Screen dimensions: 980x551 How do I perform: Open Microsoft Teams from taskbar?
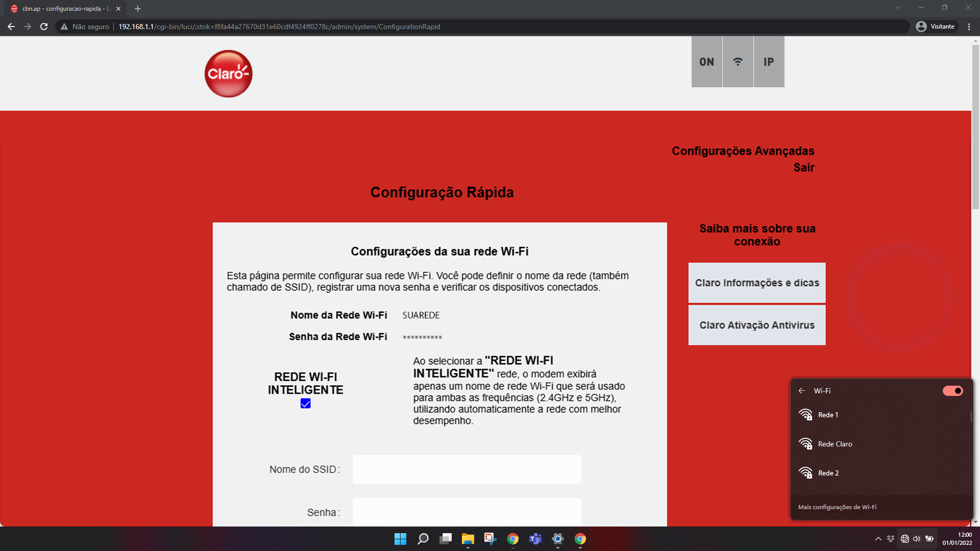pyautogui.click(x=535, y=539)
